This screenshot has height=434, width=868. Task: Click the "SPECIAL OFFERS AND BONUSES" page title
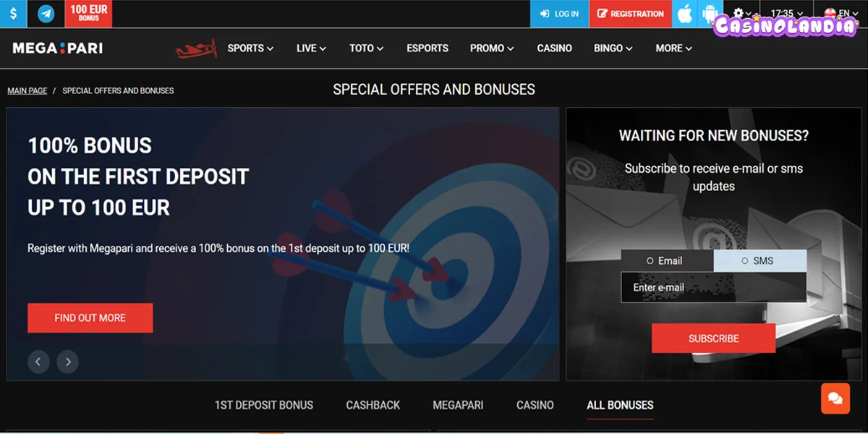click(434, 90)
